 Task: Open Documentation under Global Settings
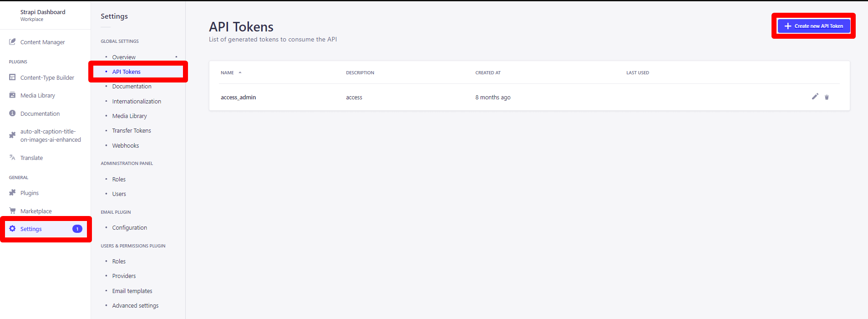pyautogui.click(x=132, y=86)
